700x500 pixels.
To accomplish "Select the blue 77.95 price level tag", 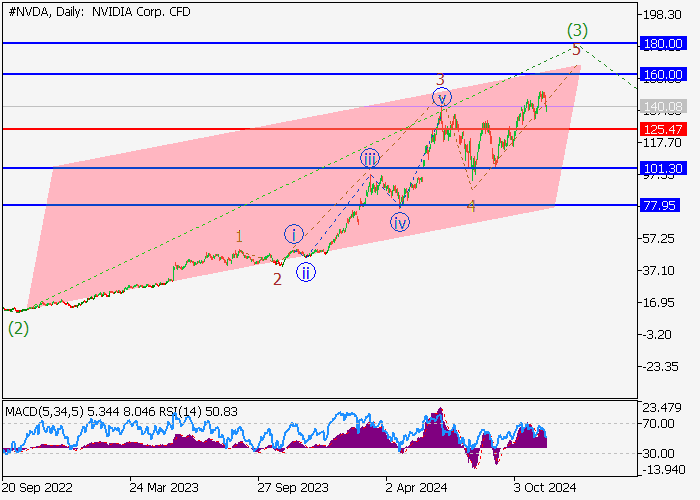I will click(659, 205).
